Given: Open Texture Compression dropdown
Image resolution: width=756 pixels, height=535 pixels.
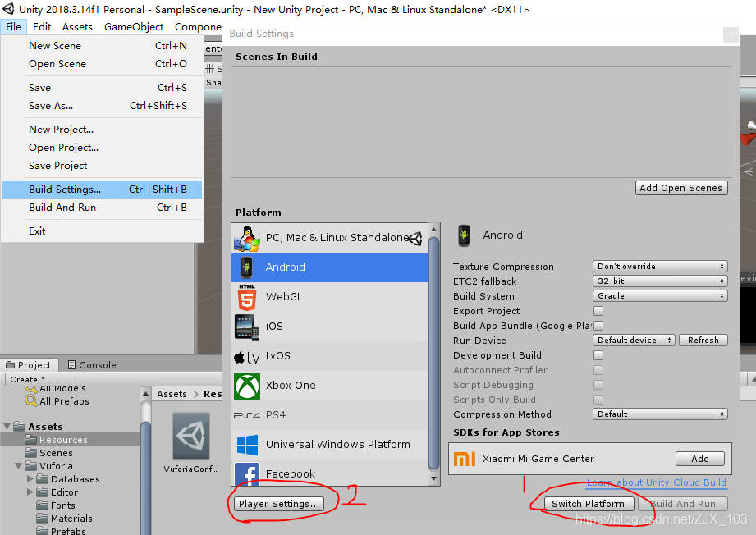Looking at the screenshot, I should coord(660,267).
